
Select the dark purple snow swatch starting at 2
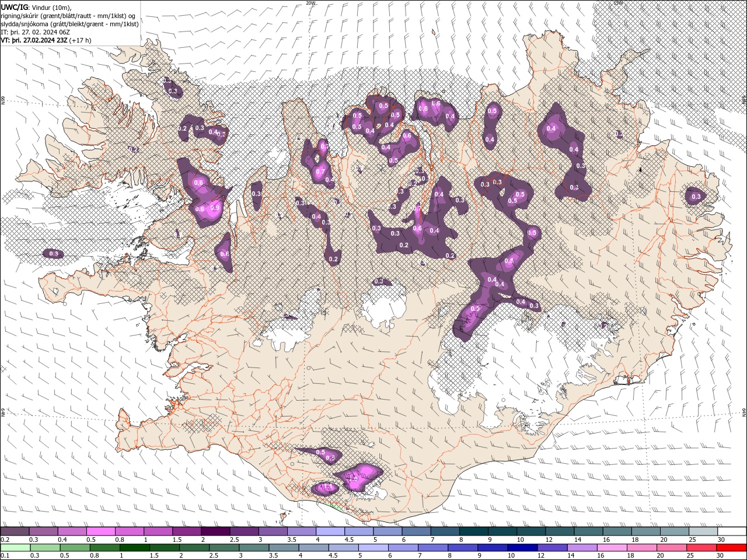[x=215, y=531]
